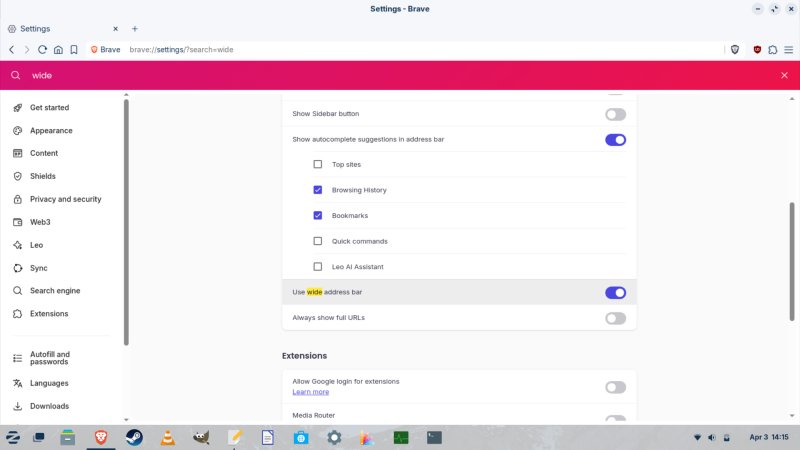
Task: Click the Brave Shields icon in address bar
Action: click(735, 49)
